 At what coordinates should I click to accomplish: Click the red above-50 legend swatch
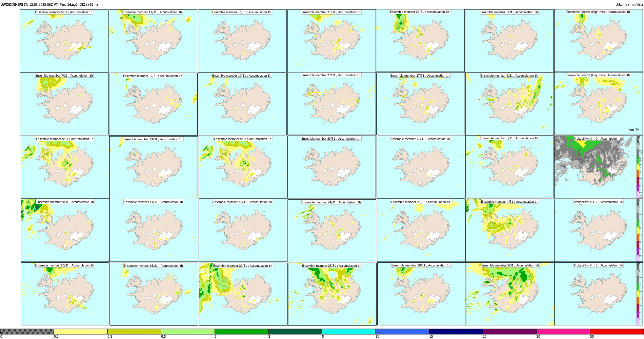pos(617,332)
